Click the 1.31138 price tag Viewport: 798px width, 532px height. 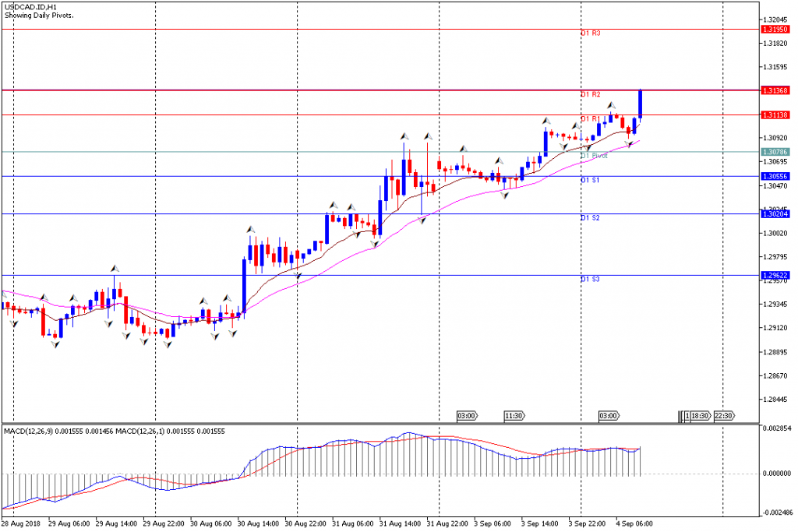click(776, 115)
